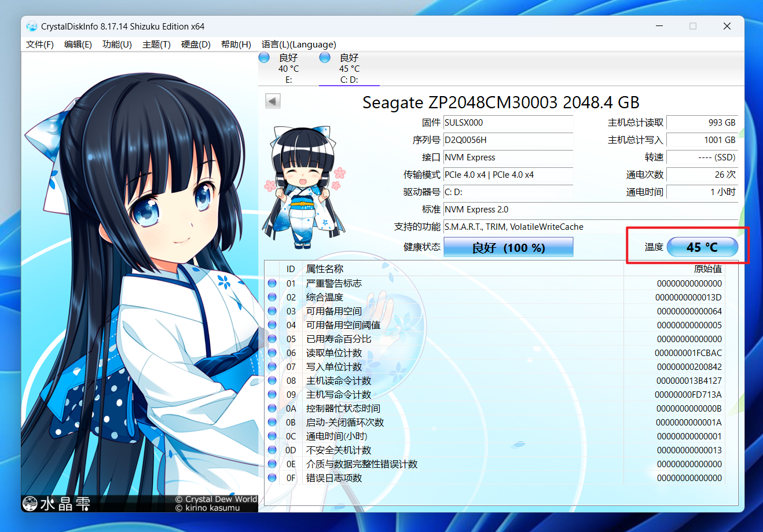Click the 主机总计写入 value 1001 GB
The height and width of the screenshot is (532, 763).
702,140
